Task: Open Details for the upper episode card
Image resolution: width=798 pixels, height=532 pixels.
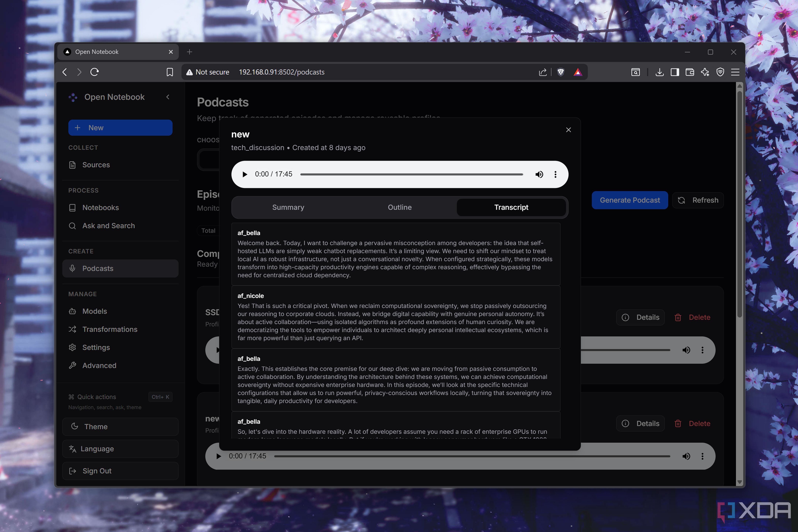Action: [640, 317]
